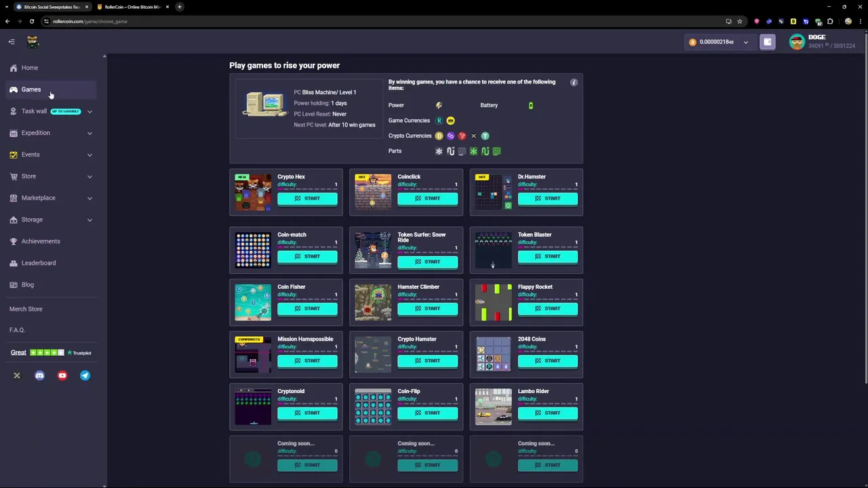
Task: Click the red Tron currency icon
Action: tap(462, 136)
